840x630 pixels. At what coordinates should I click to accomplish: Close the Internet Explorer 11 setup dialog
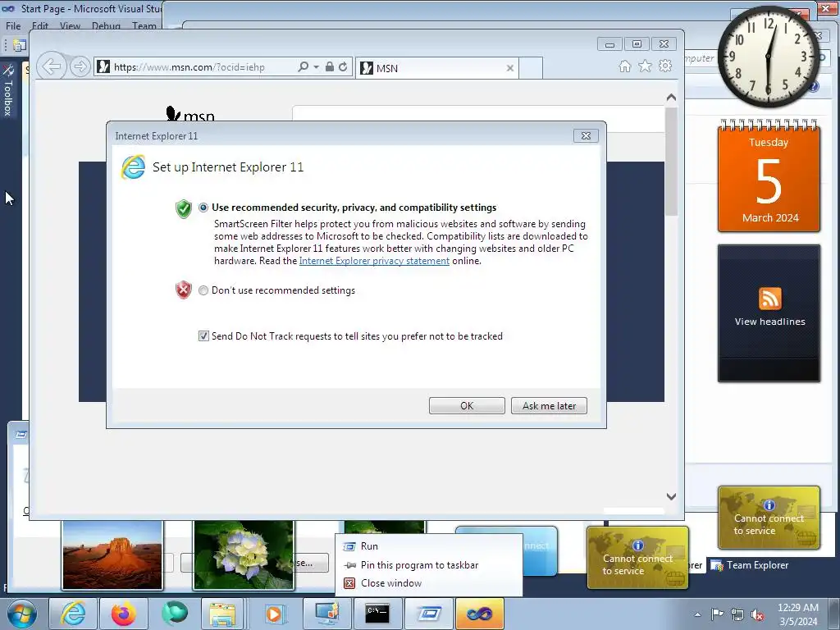pyautogui.click(x=586, y=136)
